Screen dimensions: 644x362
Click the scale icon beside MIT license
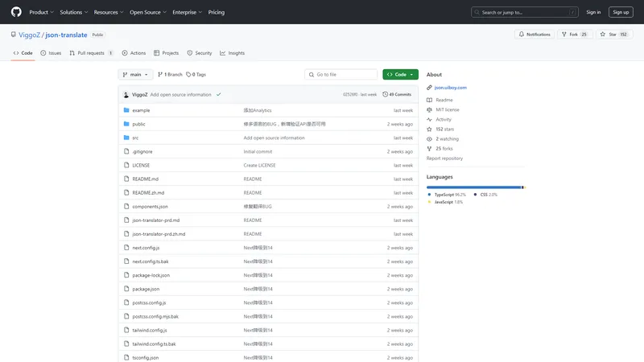click(429, 109)
